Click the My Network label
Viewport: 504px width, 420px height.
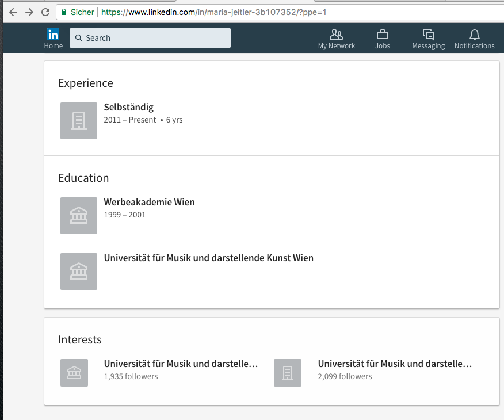click(x=337, y=46)
